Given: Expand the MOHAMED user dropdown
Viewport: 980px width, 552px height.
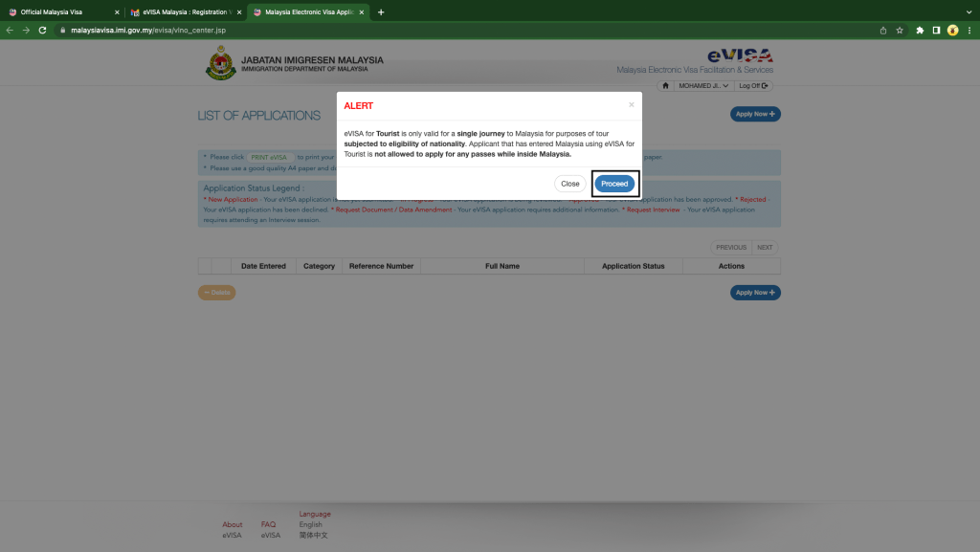Looking at the screenshot, I should click(x=703, y=85).
